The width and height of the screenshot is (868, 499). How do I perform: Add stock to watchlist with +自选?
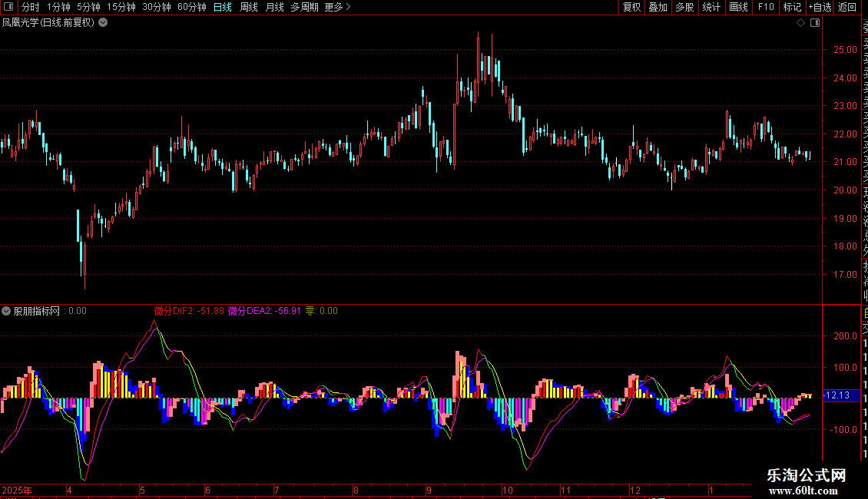(820, 7)
